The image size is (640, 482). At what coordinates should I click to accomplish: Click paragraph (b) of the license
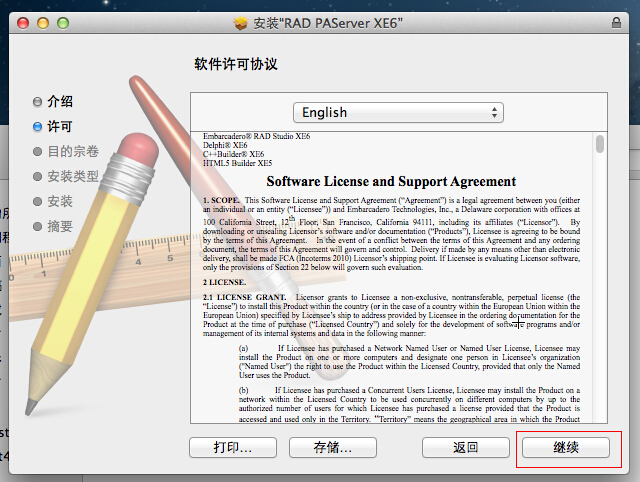pyautogui.click(x=409, y=404)
